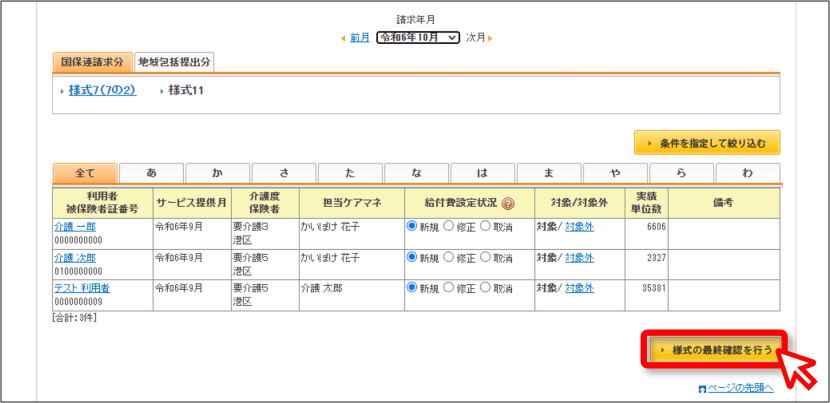Switch to the 地域包括提出分 tab
The image size is (830, 403).
click(174, 62)
